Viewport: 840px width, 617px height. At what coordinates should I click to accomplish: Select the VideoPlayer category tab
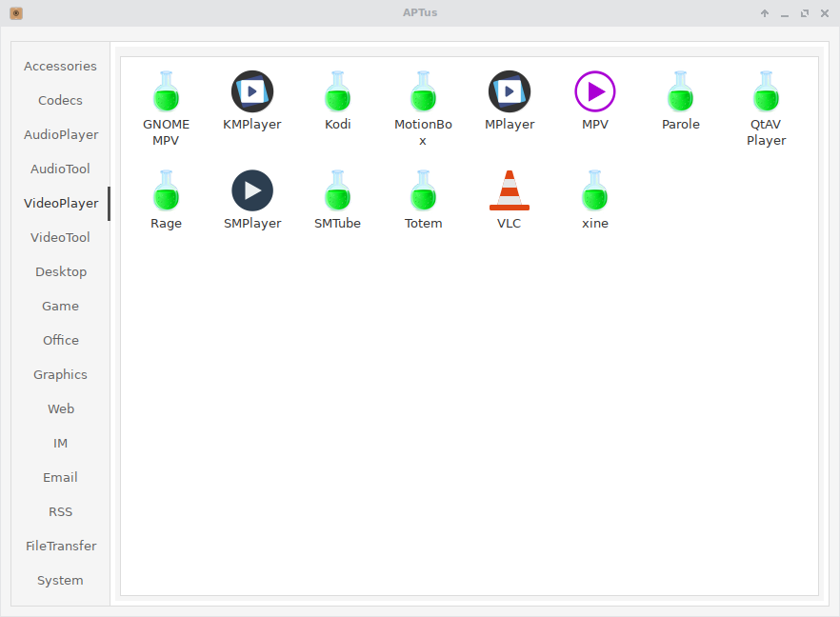tap(61, 203)
